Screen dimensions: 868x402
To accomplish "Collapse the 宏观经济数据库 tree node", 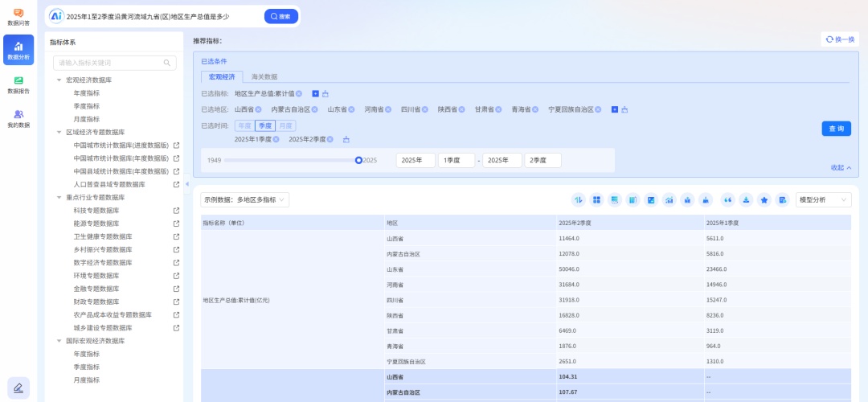I will click(59, 80).
